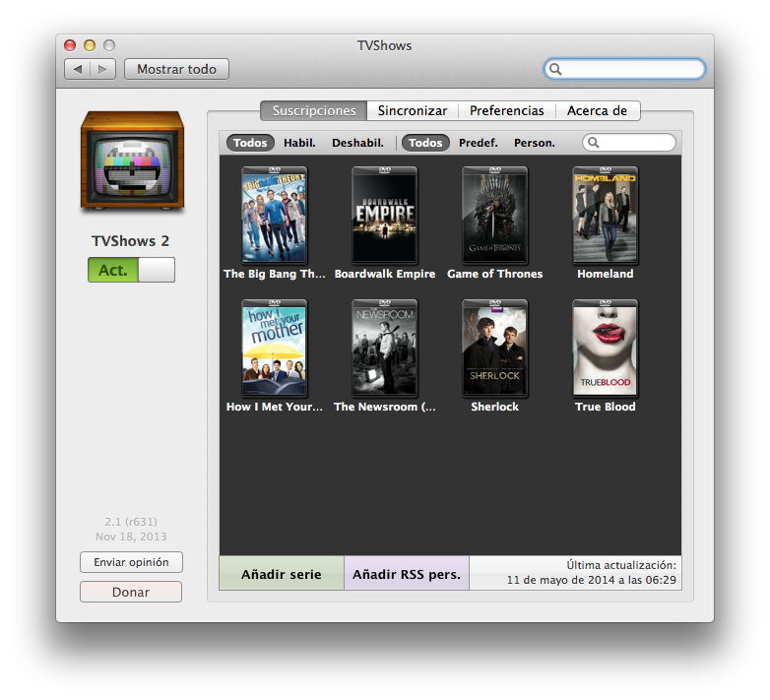Open the Homeland show cover

606,216
